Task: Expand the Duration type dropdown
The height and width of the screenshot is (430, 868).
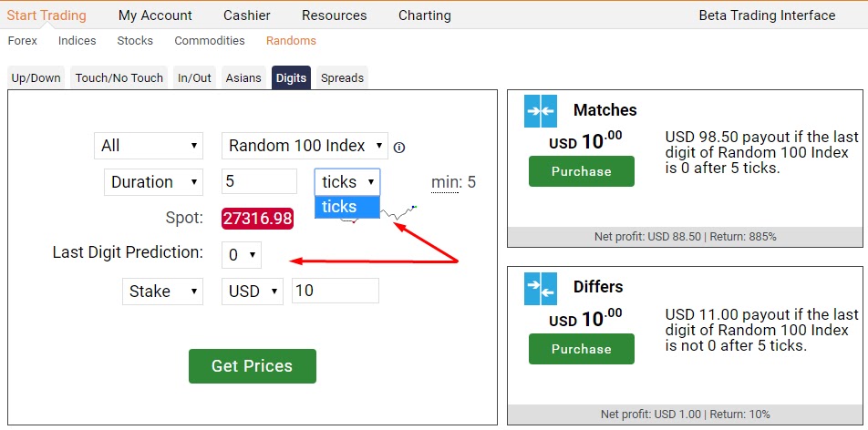Action: (153, 182)
